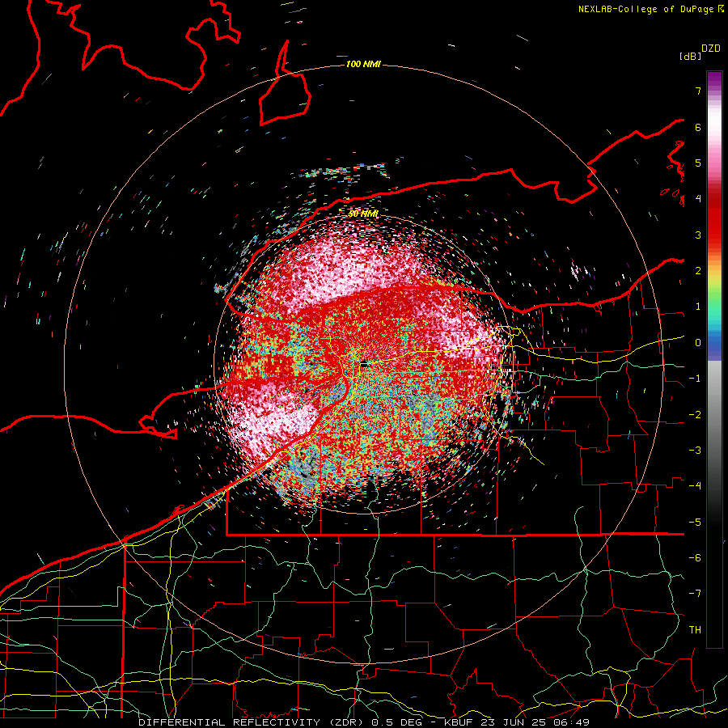Click the -2 value on the scale
This screenshot has height=728, width=728.
point(695,414)
